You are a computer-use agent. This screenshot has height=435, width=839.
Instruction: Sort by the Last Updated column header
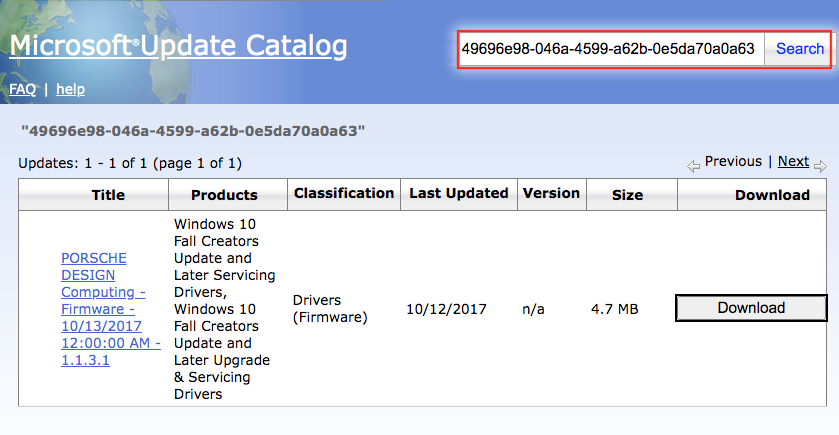[459, 193]
